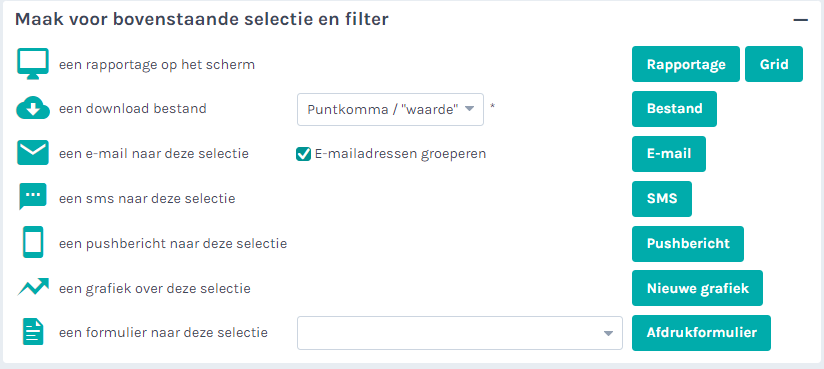Click the smartphone pushbericht icon
The width and height of the screenshot is (824, 369).
pos(33,242)
